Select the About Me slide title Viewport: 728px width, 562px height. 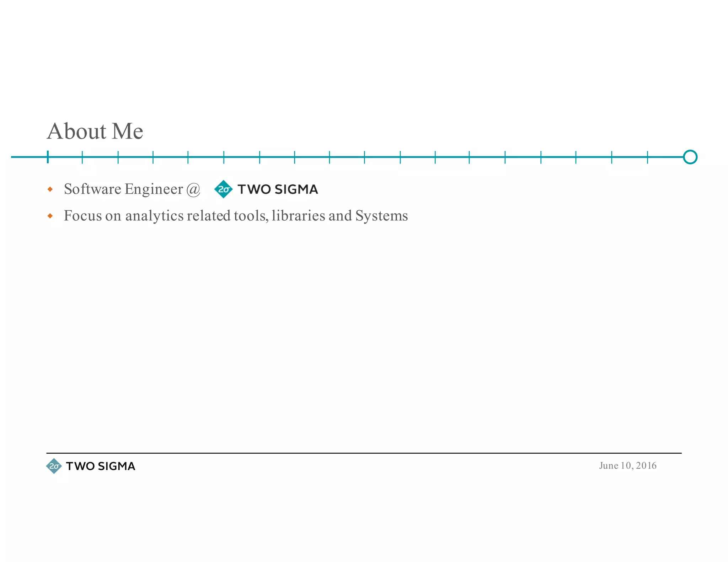pos(95,131)
